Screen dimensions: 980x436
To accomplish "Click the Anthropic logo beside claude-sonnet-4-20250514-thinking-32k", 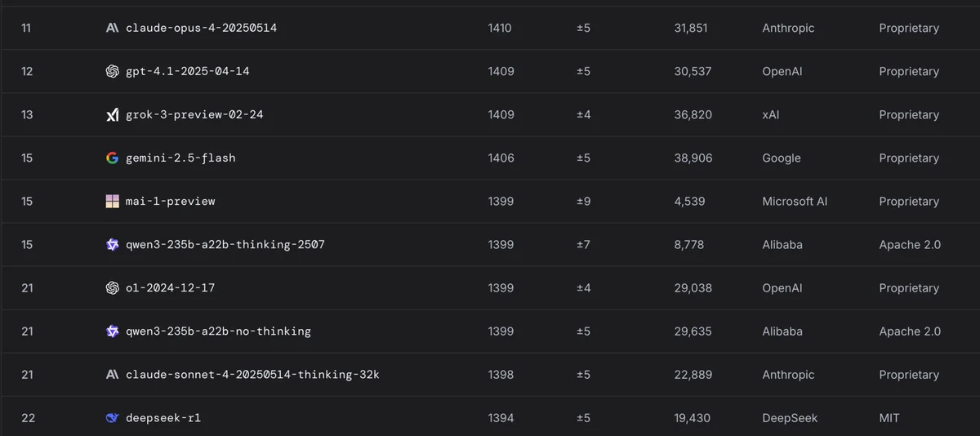I will 113,375.
